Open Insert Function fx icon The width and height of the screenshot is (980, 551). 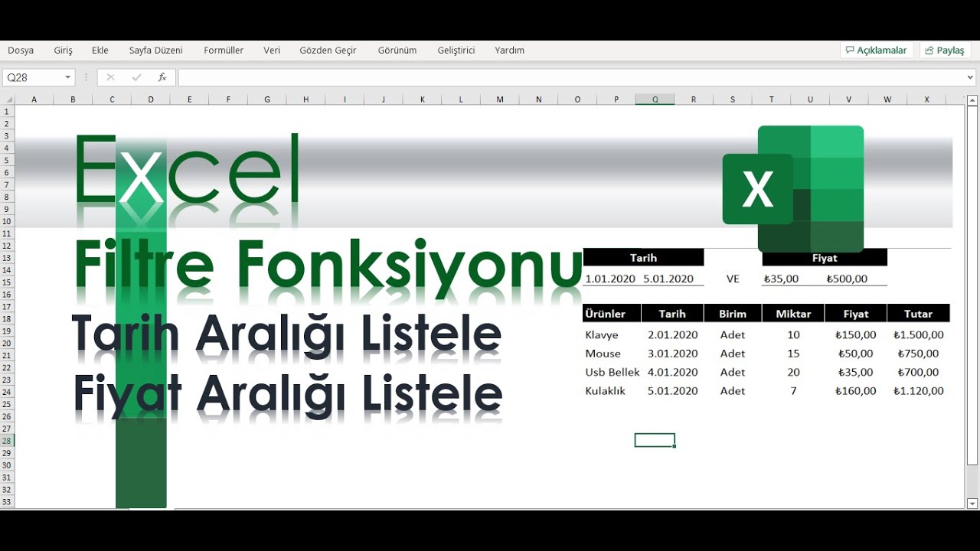(x=162, y=77)
